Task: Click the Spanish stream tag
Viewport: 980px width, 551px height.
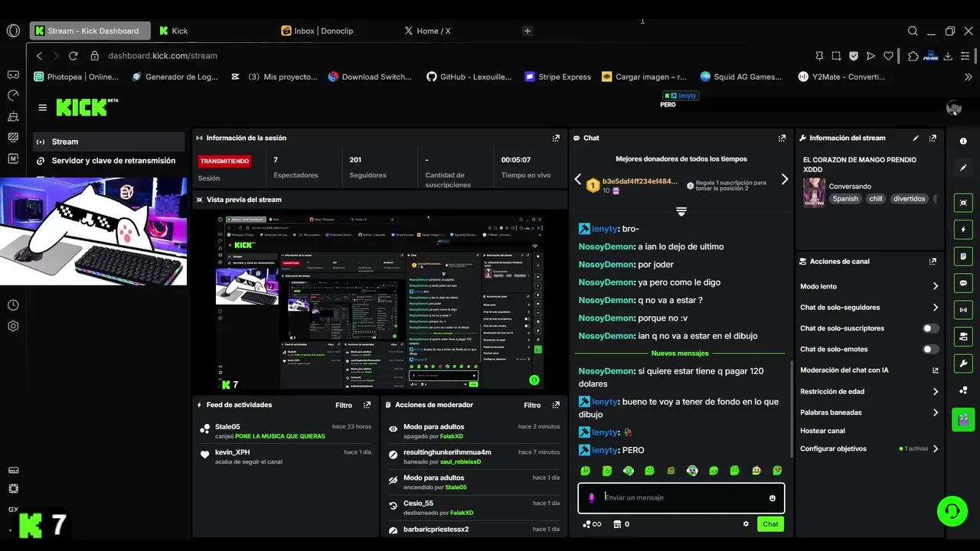Action: click(845, 198)
